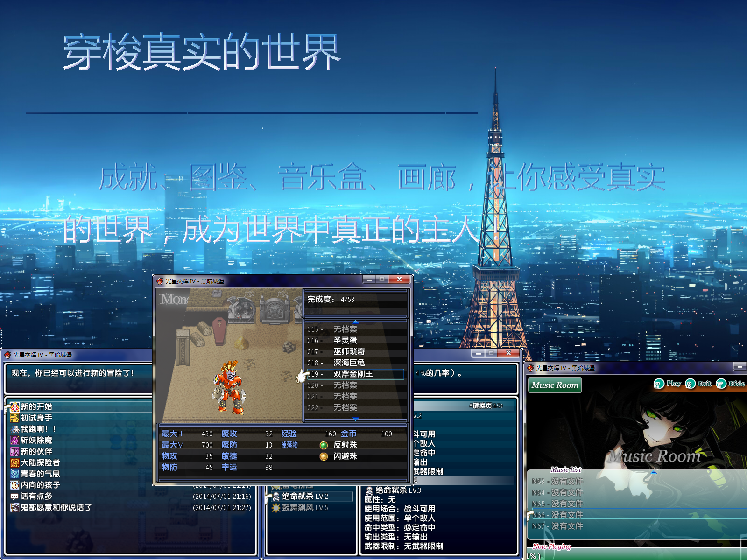This screenshot has width=747, height=560.
Task: Select the 初试身手 achievement icon
Action: 15,418
